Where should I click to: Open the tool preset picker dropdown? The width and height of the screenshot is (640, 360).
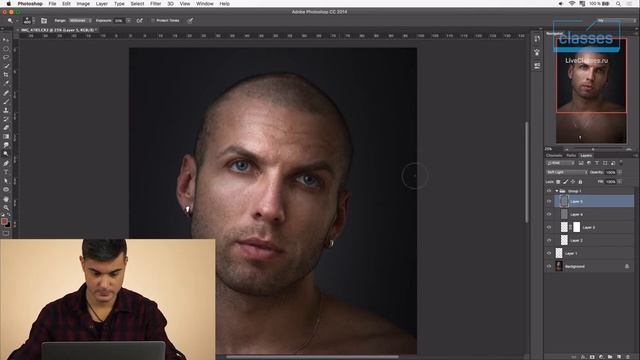(x=18, y=20)
